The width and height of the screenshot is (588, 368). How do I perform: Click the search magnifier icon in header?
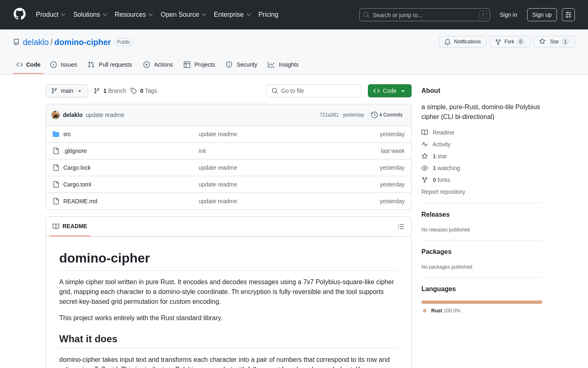[366, 15]
